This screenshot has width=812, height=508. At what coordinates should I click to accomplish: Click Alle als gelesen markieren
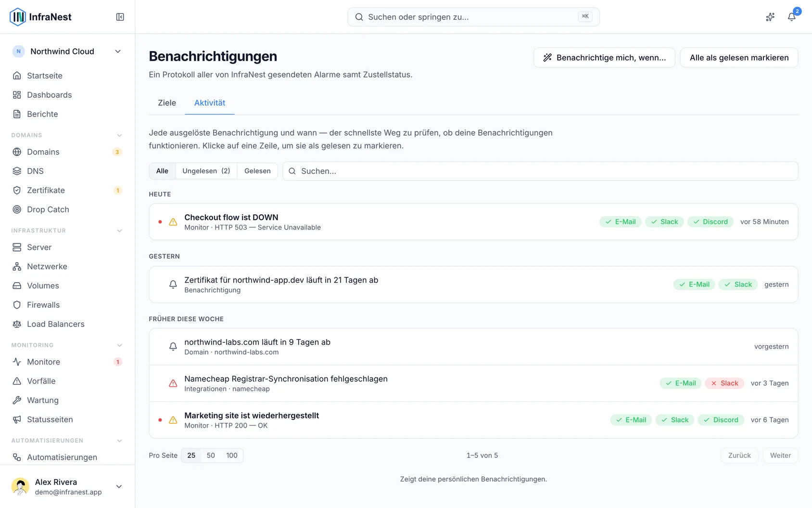tap(739, 57)
